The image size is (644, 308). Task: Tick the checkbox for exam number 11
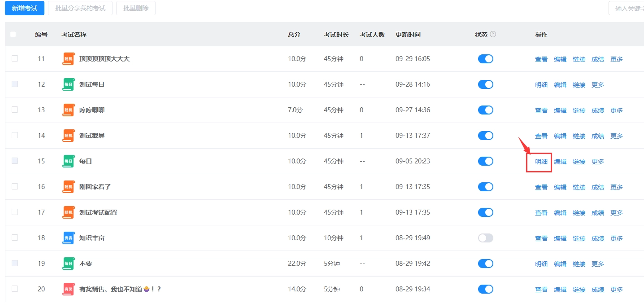pyautogui.click(x=15, y=58)
